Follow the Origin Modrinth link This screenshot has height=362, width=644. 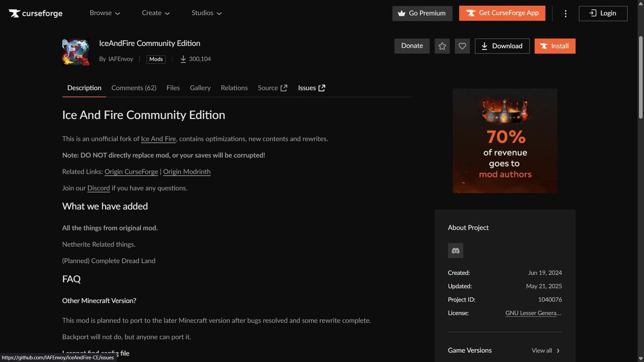tap(187, 172)
